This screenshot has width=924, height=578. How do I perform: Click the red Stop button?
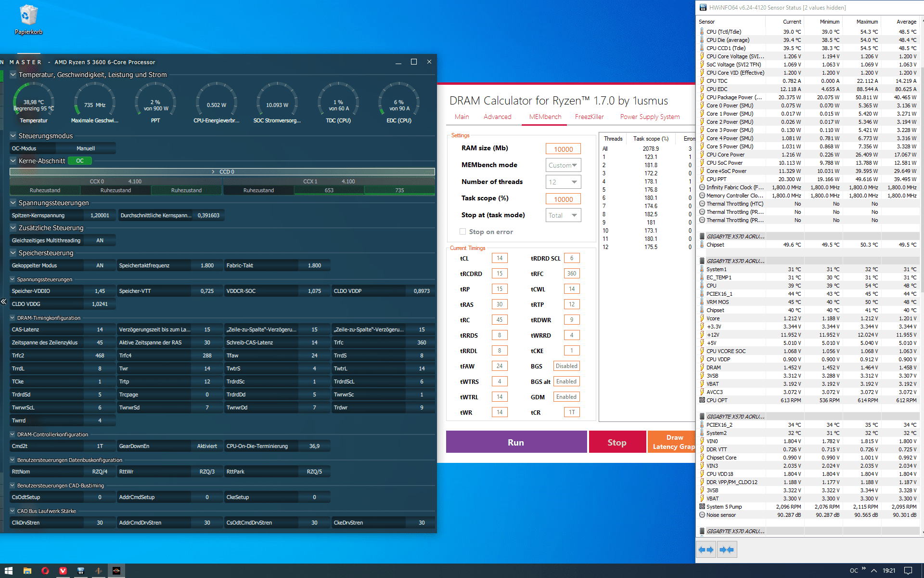coord(617,442)
